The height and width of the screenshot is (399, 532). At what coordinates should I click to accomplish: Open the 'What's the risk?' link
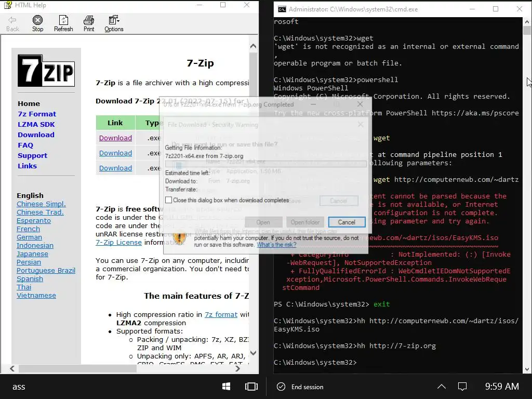pyautogui.click(x=276, y=245)
